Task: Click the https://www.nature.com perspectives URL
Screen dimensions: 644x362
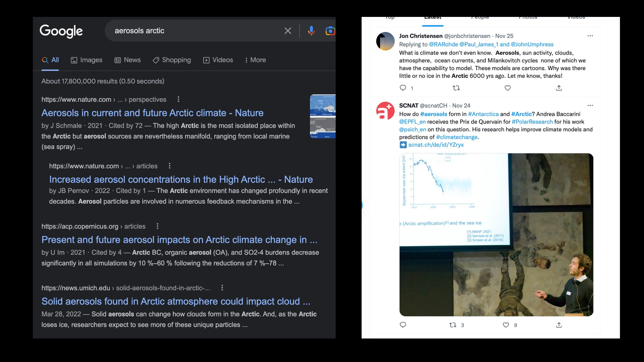Action: pyautogui.click(x=104, y=99)
